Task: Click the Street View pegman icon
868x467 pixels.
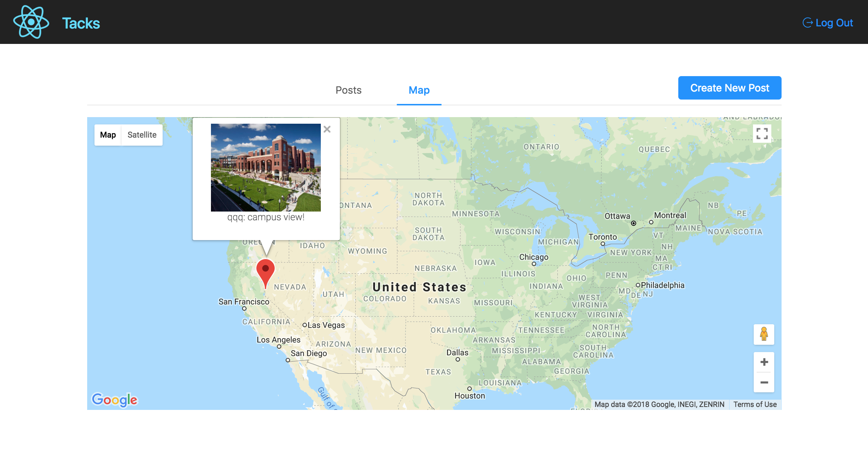Action: pyautogui.click(x=764, y=334)
